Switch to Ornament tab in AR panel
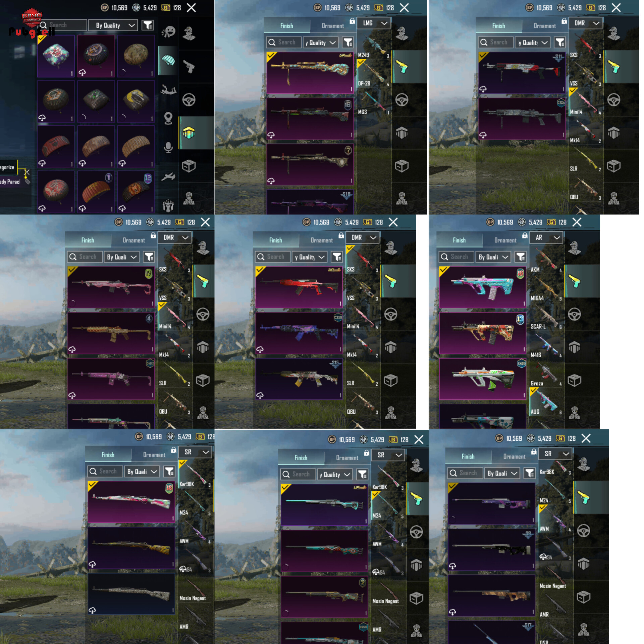Screen dimensions: 644x644 click(x=505, y=240)
